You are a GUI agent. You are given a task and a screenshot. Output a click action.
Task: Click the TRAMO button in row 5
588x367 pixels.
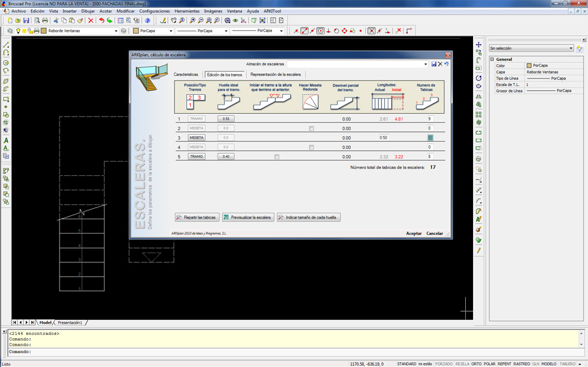[x=197, y=156]
